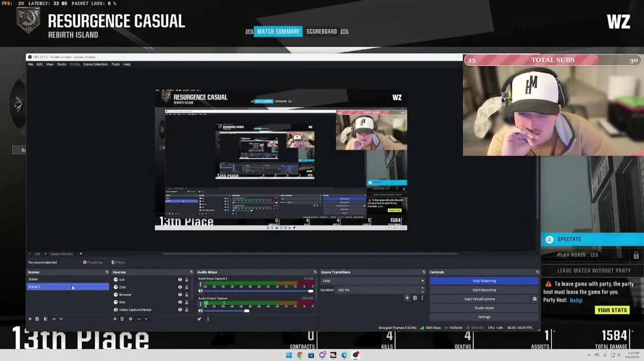This screenshot has width=644, height=361.
Task: Undock the Scenes panel icon
Action: (106, 272)
